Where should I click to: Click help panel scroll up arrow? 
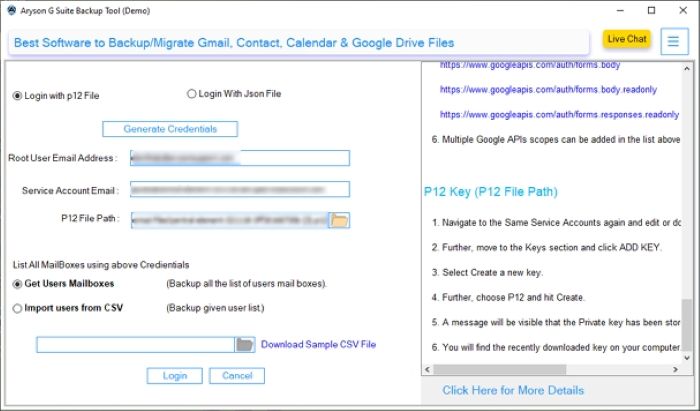[x=687, y=69]
